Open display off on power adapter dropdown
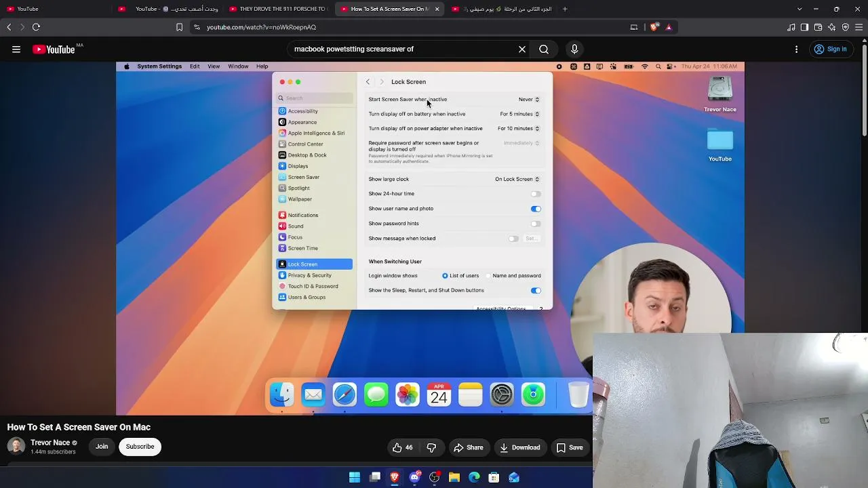This screenshot has width=868, height=488. coord(519,129)
